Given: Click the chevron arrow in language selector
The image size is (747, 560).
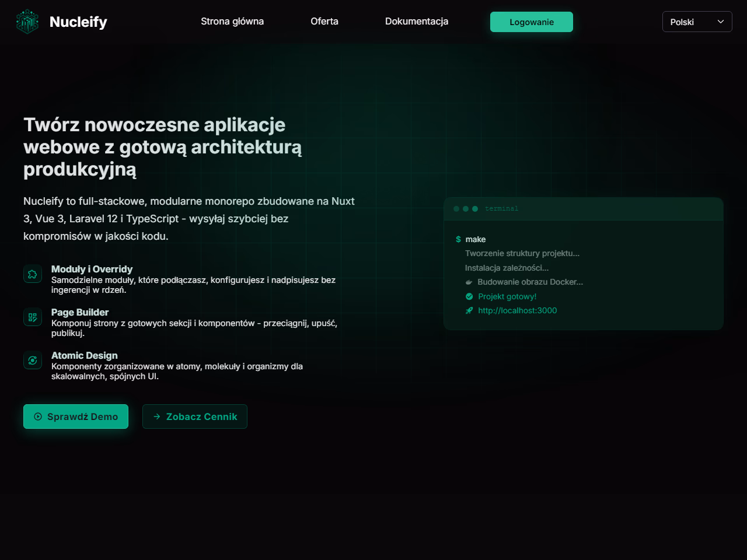Looking at the screenshot, I should click(721, 22).
